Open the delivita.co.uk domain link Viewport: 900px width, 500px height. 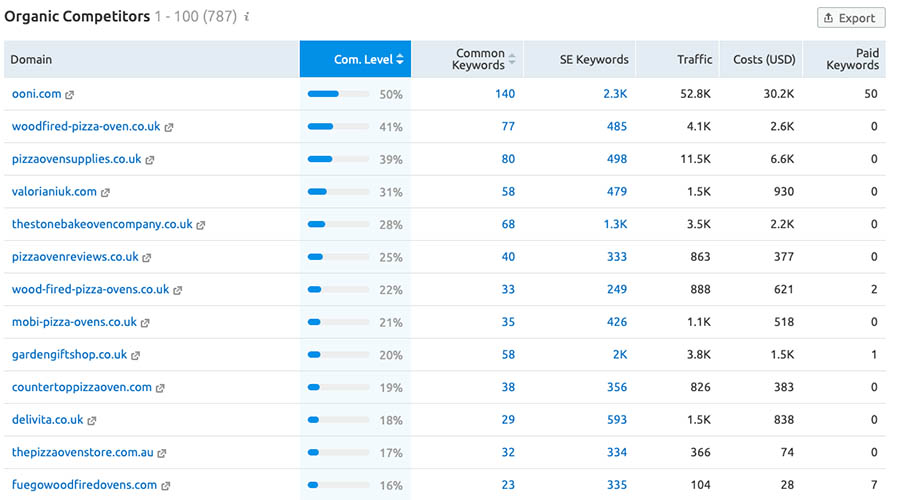pos(48,420)
